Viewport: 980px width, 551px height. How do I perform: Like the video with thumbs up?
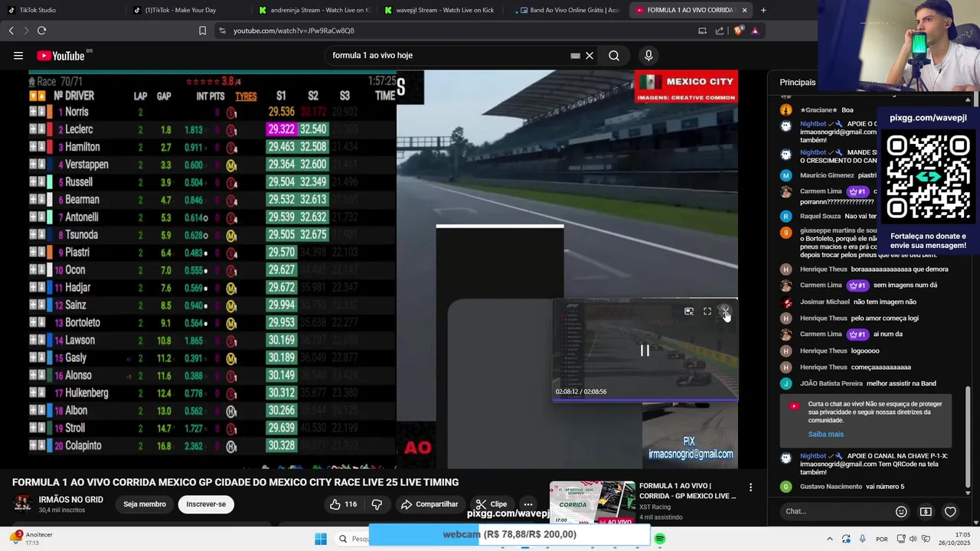point(343,504)
